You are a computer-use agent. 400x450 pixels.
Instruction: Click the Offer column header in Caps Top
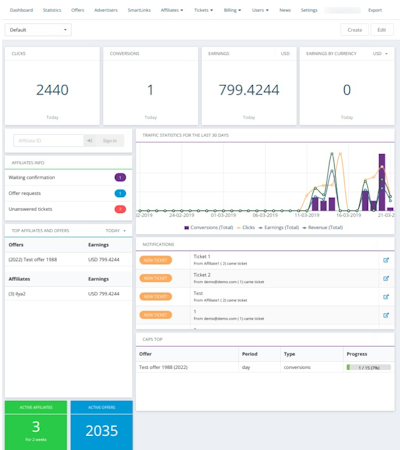[145, 354]
